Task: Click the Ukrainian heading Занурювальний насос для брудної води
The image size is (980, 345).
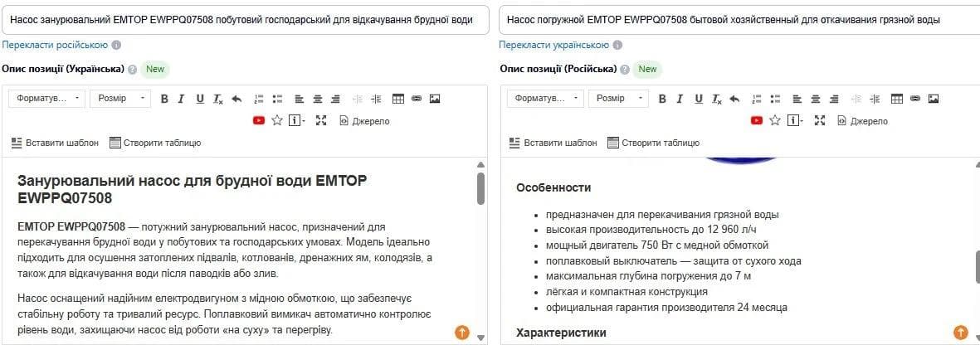Action: [191, 190]
